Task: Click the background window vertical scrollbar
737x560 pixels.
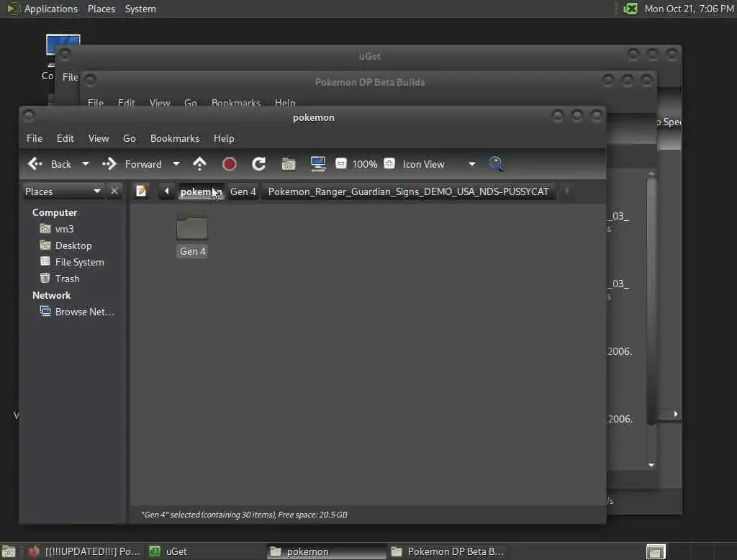Action: (651, 301)
